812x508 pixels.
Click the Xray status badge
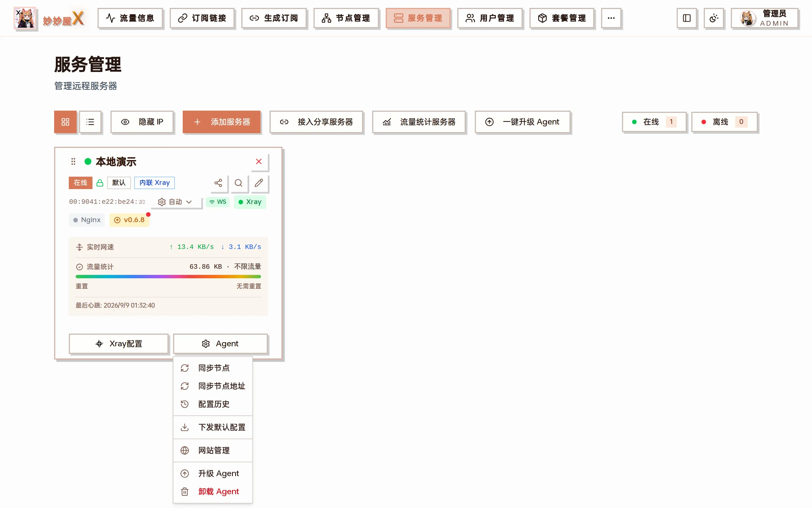pos(250,202)
